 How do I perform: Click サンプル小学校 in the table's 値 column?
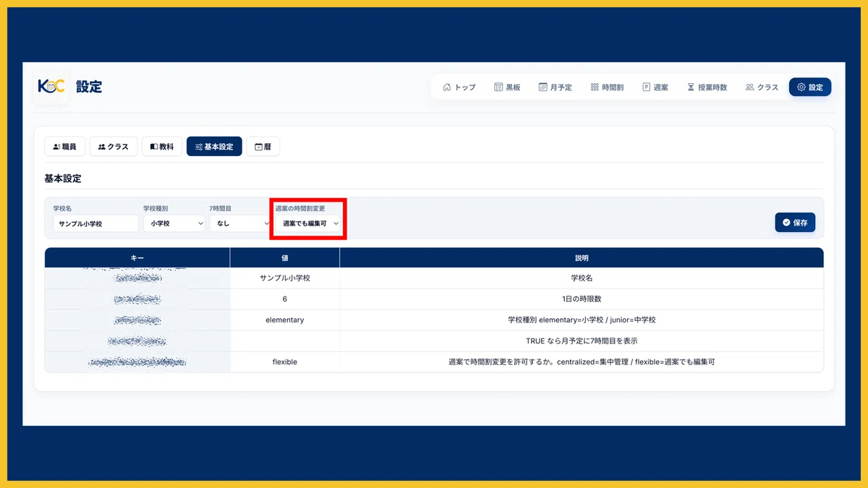(x=285, y=278)
